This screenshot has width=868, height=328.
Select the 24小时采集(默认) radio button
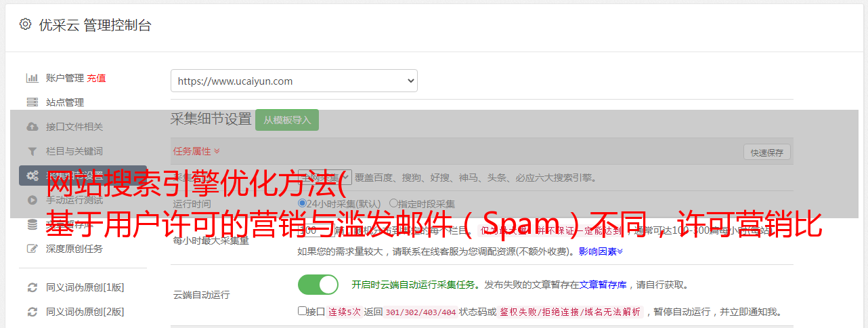(302, 203)
